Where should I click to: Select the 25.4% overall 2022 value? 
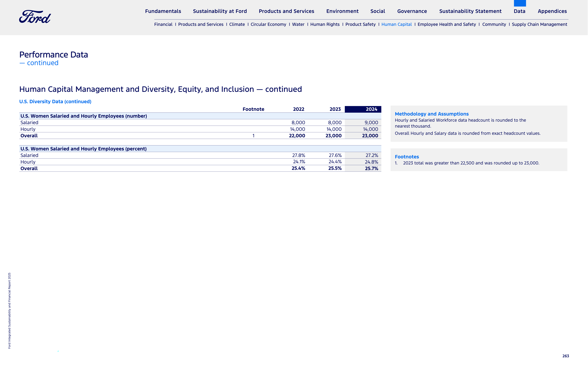[x=298, y=168]
